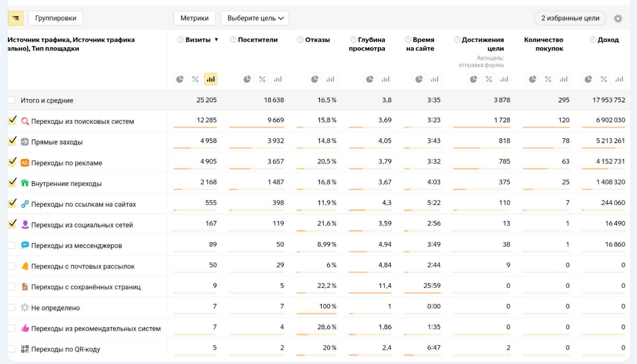Image resolution: width=637 pixels, height=364 pixels.
Task: Click the yellow tree view toggle icon
Action: click(x=15, y=18)
